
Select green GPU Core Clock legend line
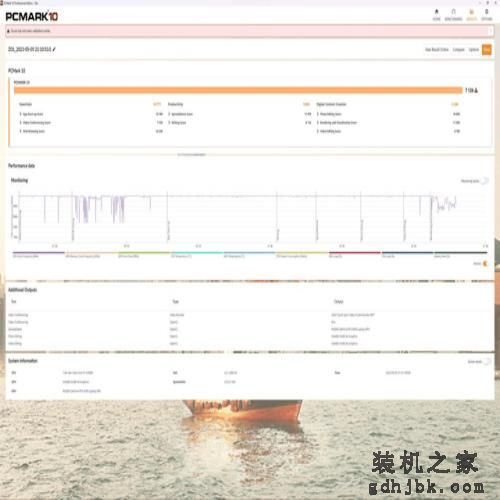144,253
